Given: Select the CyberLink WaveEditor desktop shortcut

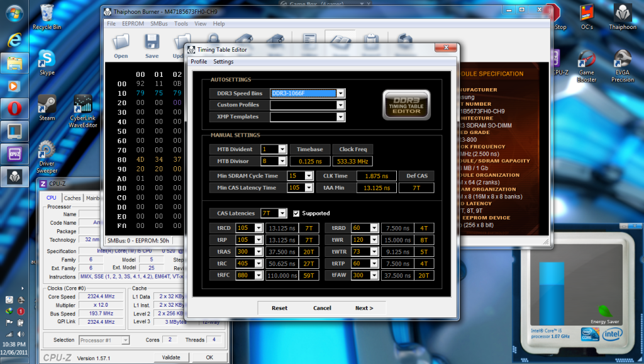Looking at the screenshot, I should point(83,111).
